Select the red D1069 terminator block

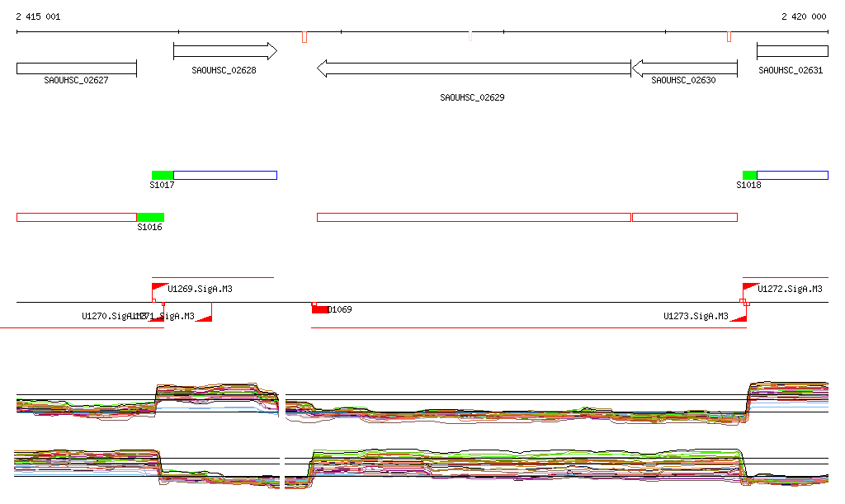[x=319, y=309]
